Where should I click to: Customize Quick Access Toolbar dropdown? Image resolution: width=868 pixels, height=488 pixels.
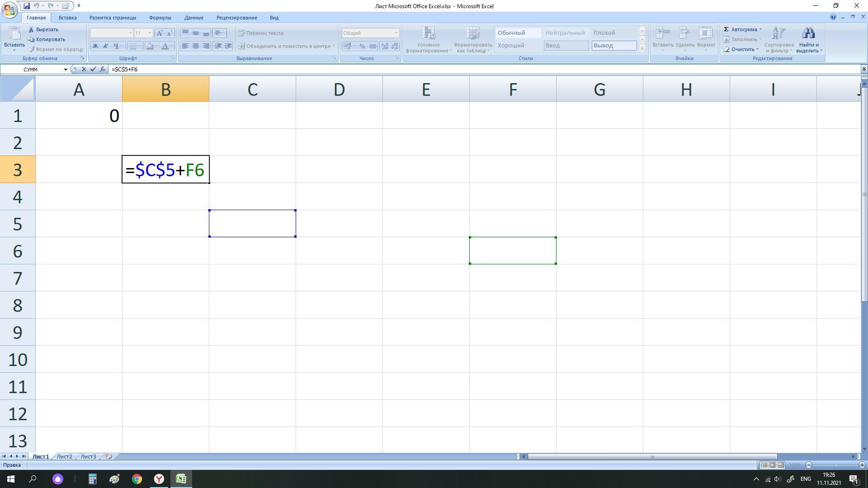pos(79,6)
